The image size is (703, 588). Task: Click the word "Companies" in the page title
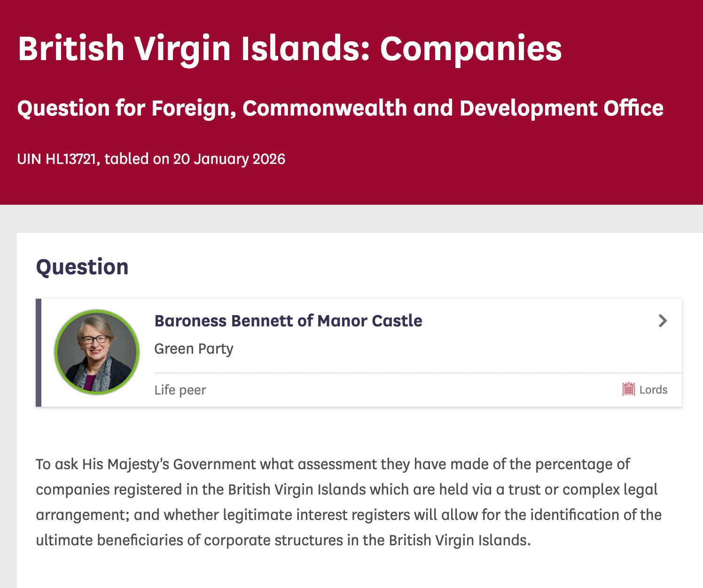471,48
